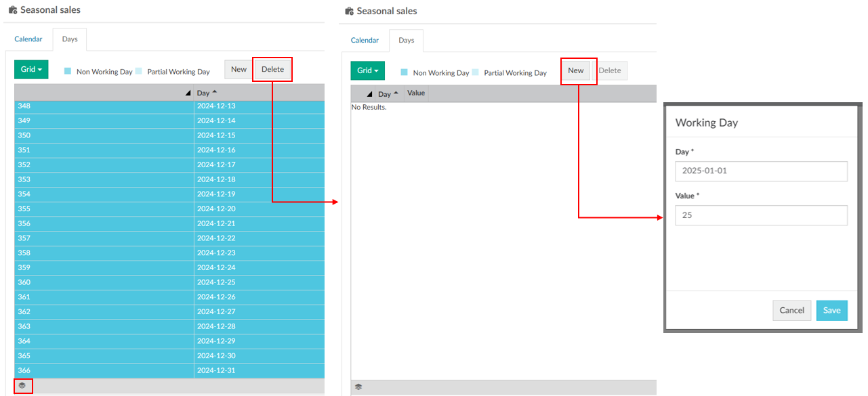Select the row dated 2024-12-25
The height and width of the screenshot is (396, 868).
(x=169, y=282)
